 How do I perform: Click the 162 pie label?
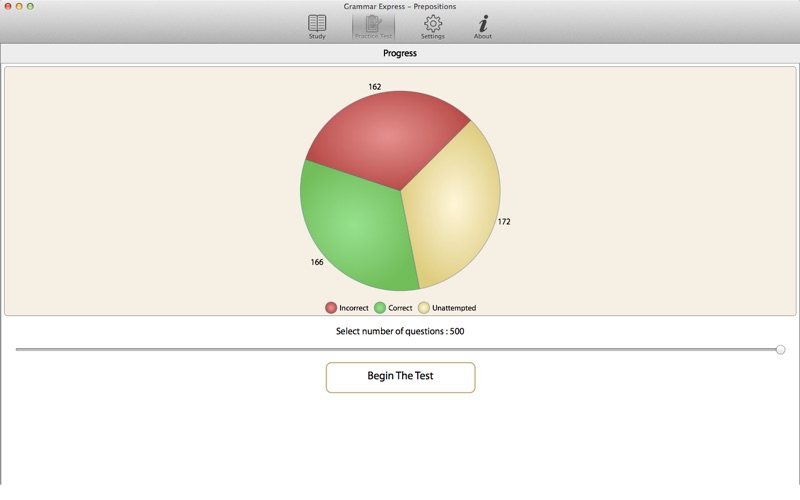374,87
